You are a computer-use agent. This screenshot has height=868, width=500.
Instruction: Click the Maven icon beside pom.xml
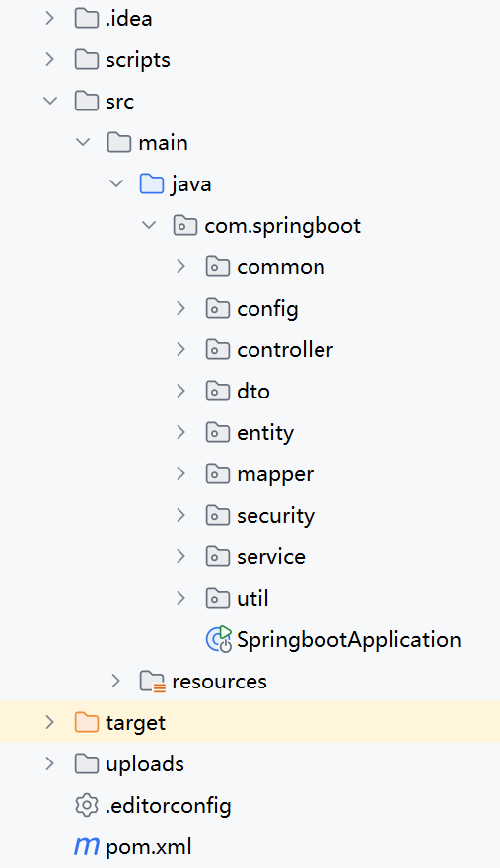click(87, 846)
